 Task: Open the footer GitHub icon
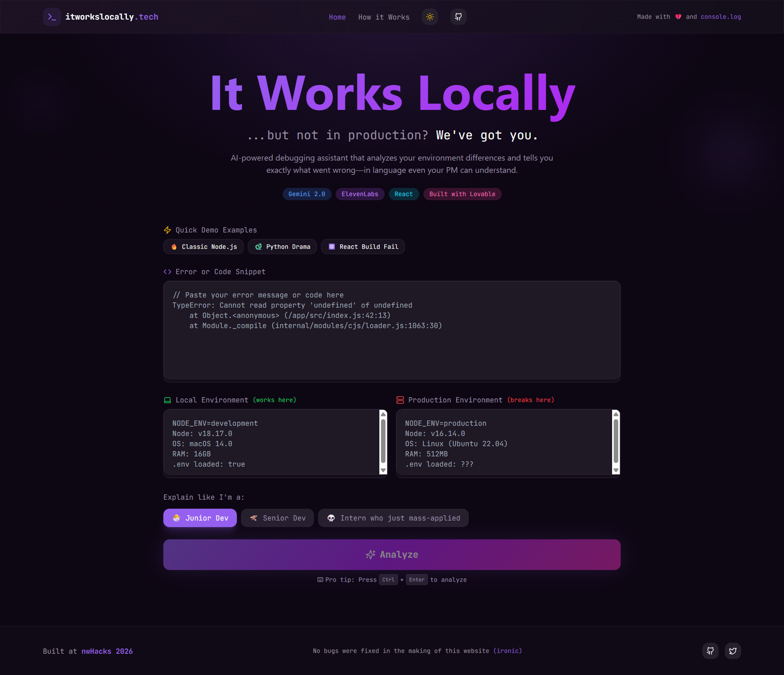(x=710, y=651)
